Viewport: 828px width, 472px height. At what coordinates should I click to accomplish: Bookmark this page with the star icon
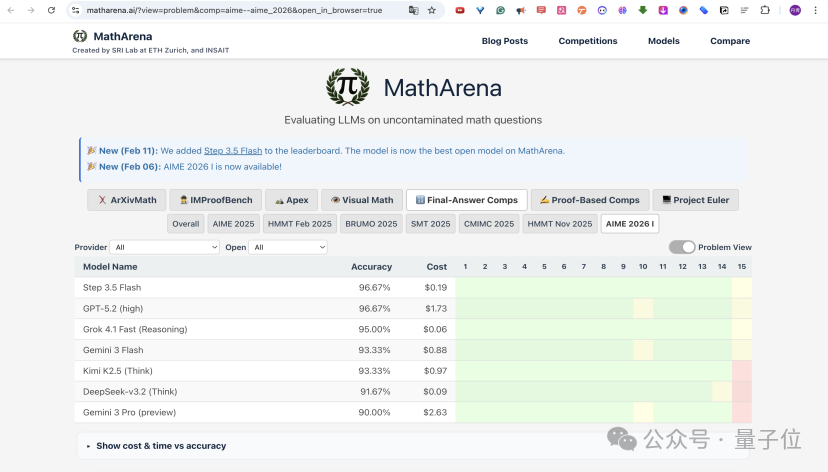point(432,10)
